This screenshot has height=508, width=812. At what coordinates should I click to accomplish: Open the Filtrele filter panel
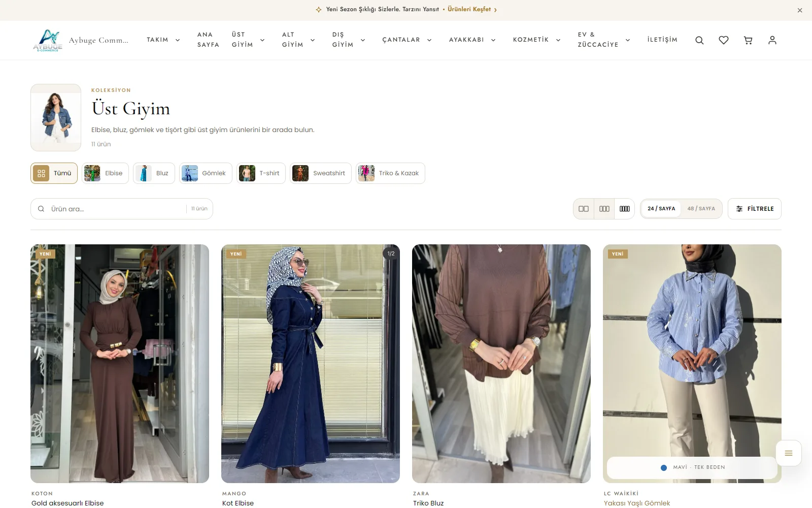coord(755,209)
